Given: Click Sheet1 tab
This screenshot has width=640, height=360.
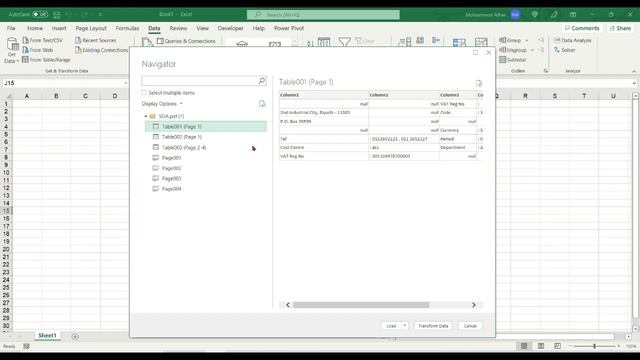Looking at the screenshot, I should pos(47,336).
